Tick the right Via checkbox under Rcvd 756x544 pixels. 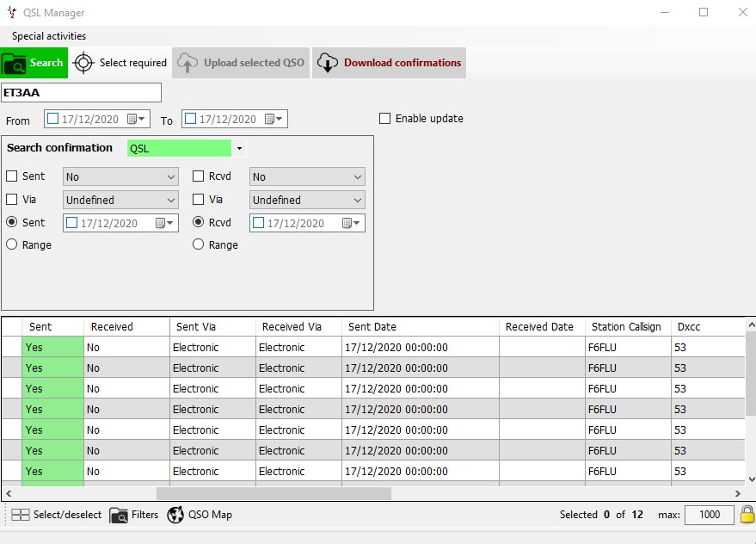(198, 200)
